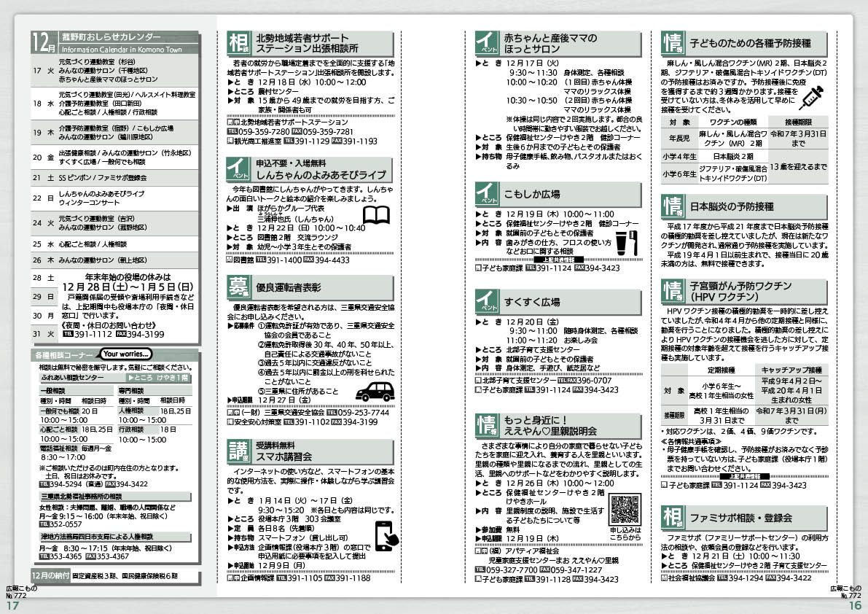This screenshot has height=614, width=868.
Task: Click the 情報 badge on 子どものための各種予防接種
Action: tap(672, 44)
